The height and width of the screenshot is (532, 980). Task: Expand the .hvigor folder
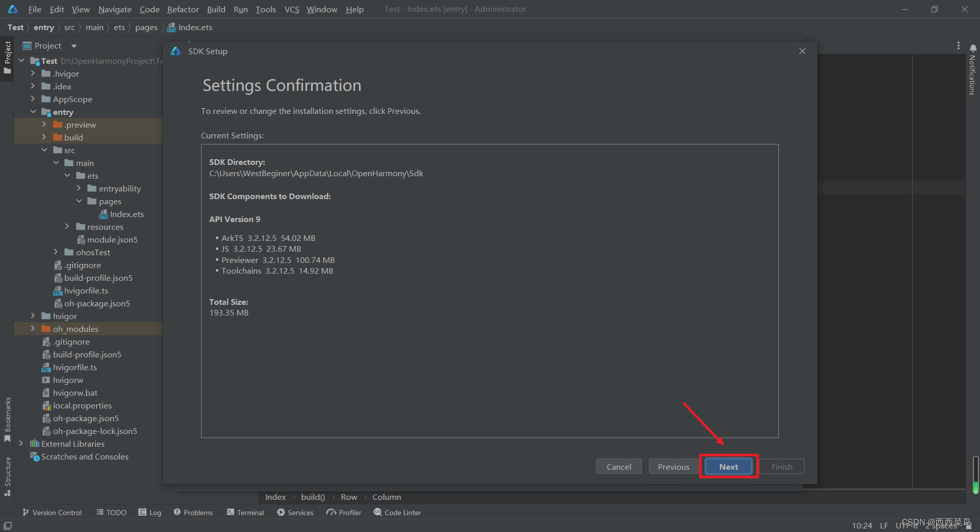click(33, 74)
